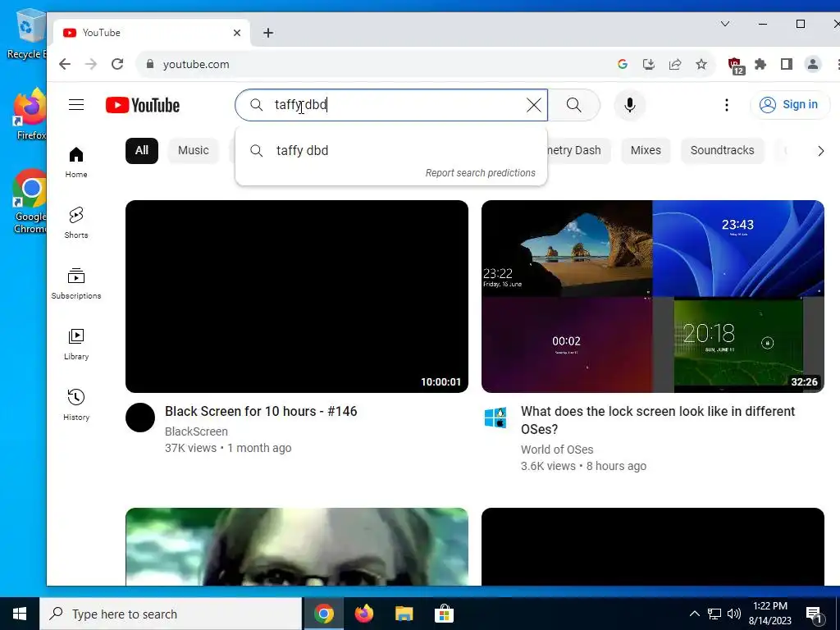The image size is (840, 630).
Task: Click the YouTube logo
Action: tap(143, 105)
